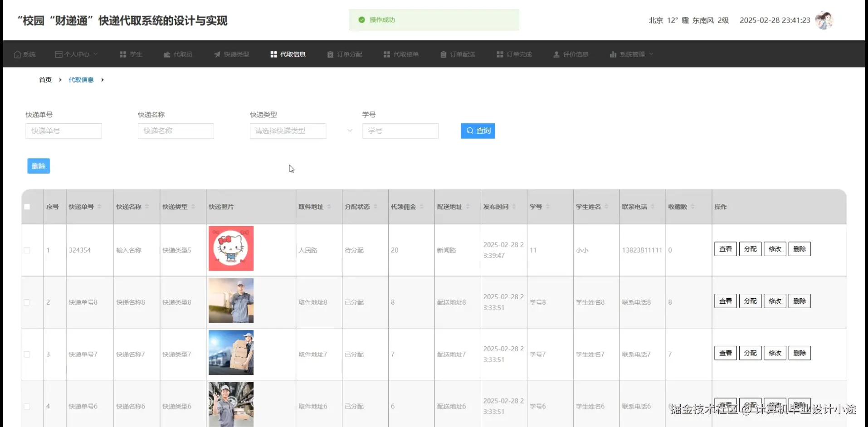
Task: Sort by 取件地址 column arrows
Action: (x=329, y=207)
